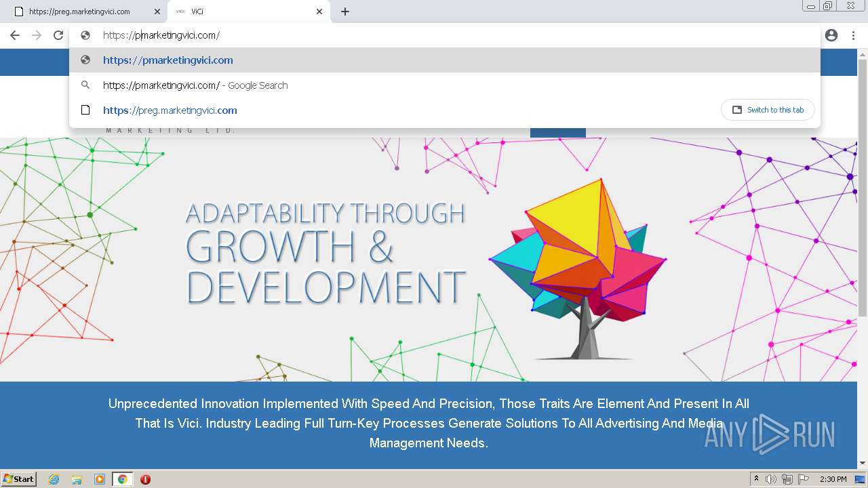Click the ADAPTABILITY THROUGH heading
Viewport: 868px width, 488px height.
point(325,213)
